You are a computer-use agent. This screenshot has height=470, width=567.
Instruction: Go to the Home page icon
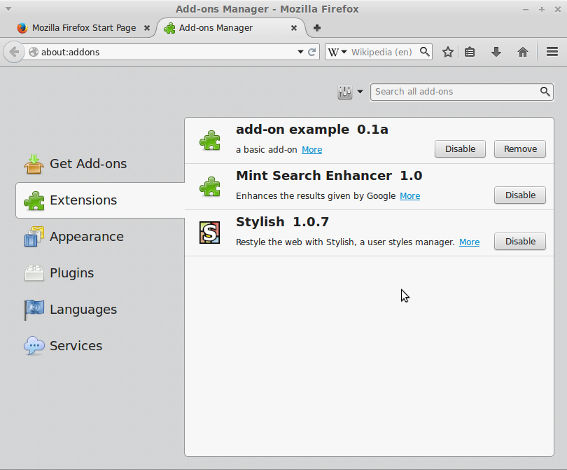click(523, 52)
